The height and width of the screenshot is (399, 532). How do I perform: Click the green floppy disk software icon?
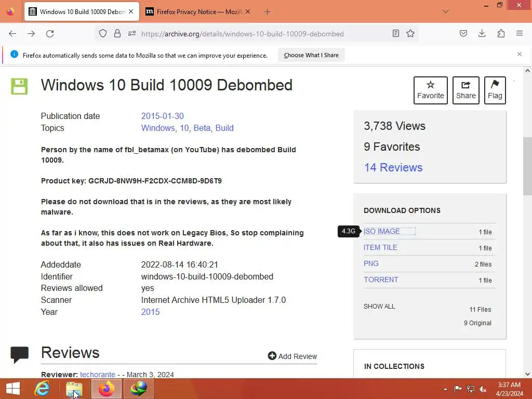(x=19, y=86)
